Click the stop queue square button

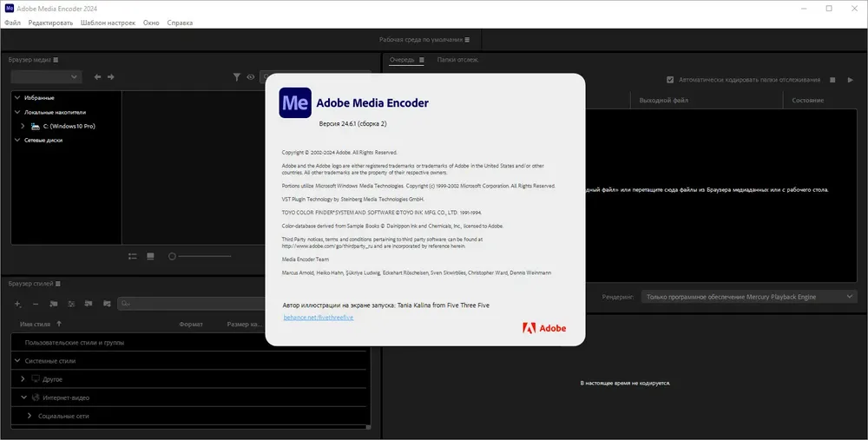[x=834, y=80]
